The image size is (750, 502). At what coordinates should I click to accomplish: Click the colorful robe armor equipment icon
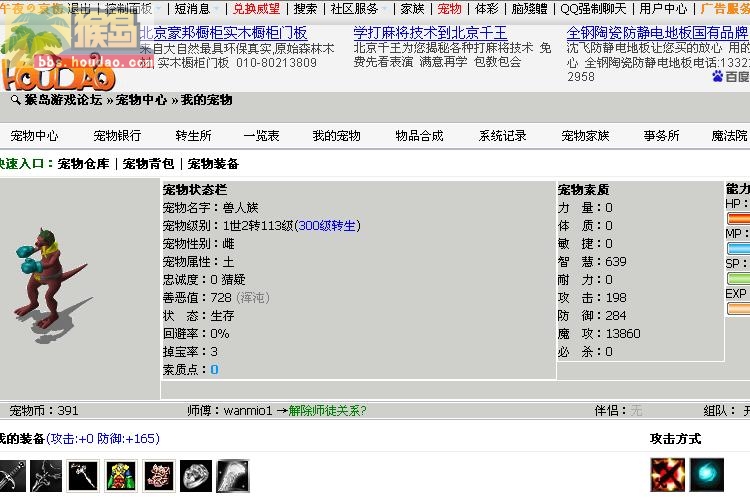point(121,476)
